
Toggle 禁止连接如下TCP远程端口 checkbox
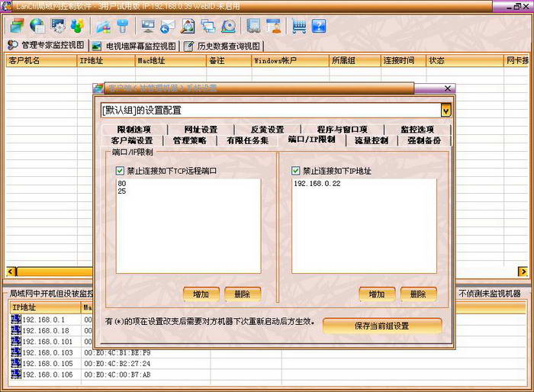tap(120, 171)
